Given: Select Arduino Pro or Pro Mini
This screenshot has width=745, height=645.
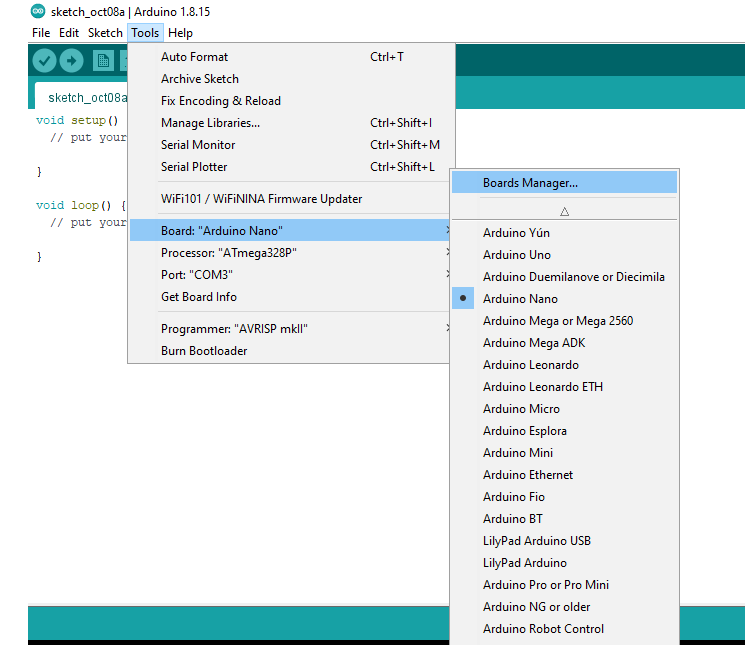Looking at the screenshot, I should (564, 585).
